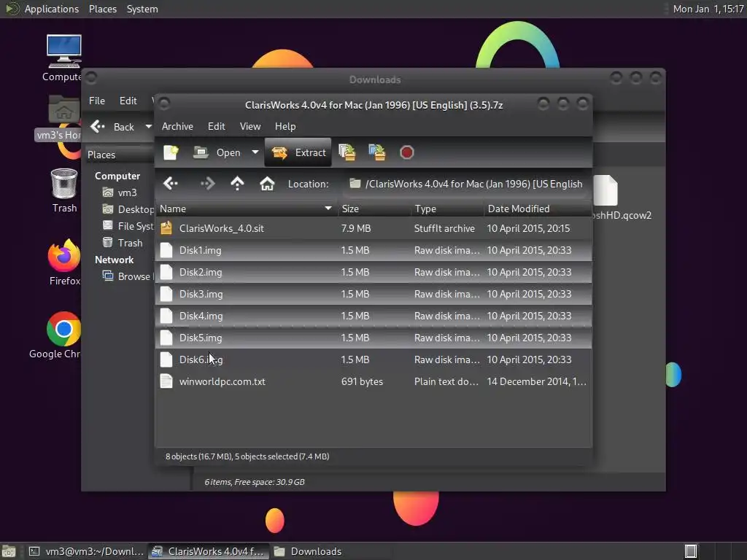This screenshot has width=747, height=560.
Task: Select vm3 in Downloads sidebar
Action: click(x=120, y=192)
